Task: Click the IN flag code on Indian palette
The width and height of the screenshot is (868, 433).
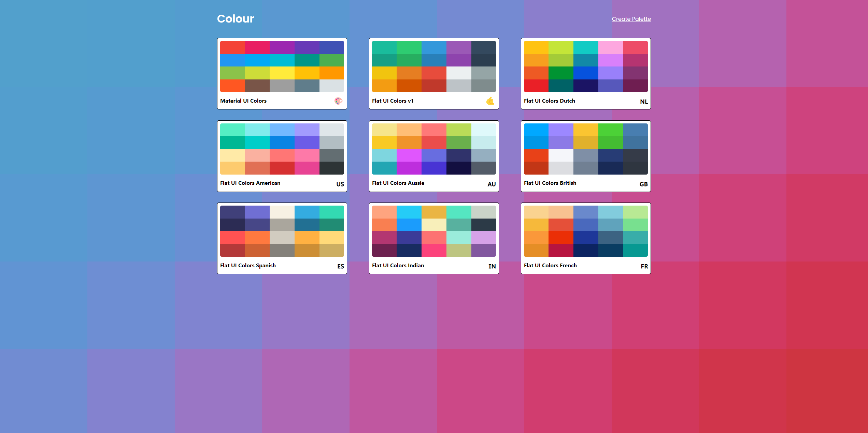Action: click(492, 266)
